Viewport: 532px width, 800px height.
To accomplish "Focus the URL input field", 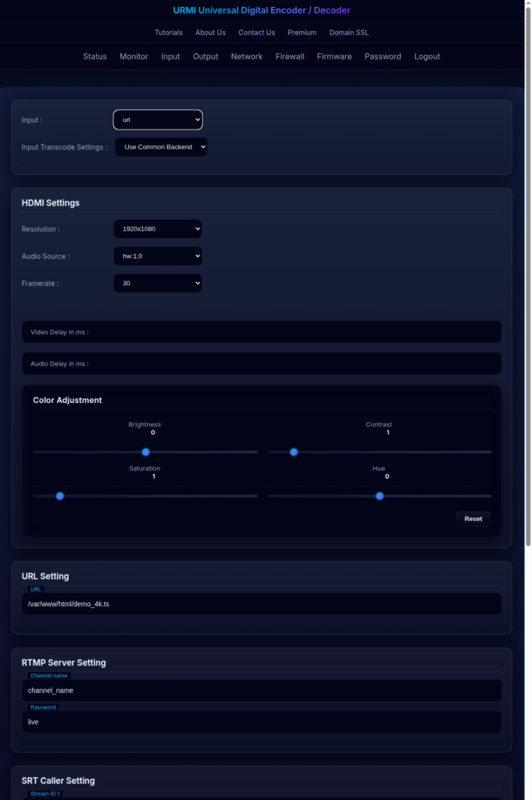I will pyautogui.click(x=262, y=604).
